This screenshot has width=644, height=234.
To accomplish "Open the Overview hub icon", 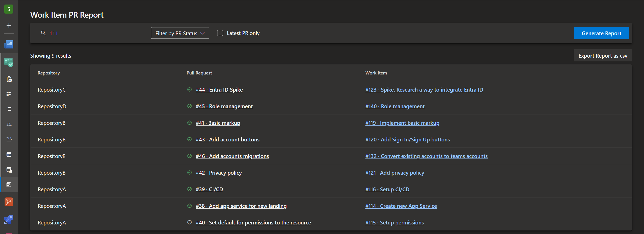I will click(9, 45).
